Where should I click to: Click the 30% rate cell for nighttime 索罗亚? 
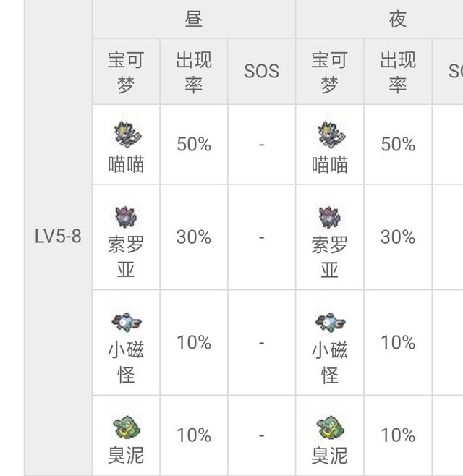click(398, 237)
